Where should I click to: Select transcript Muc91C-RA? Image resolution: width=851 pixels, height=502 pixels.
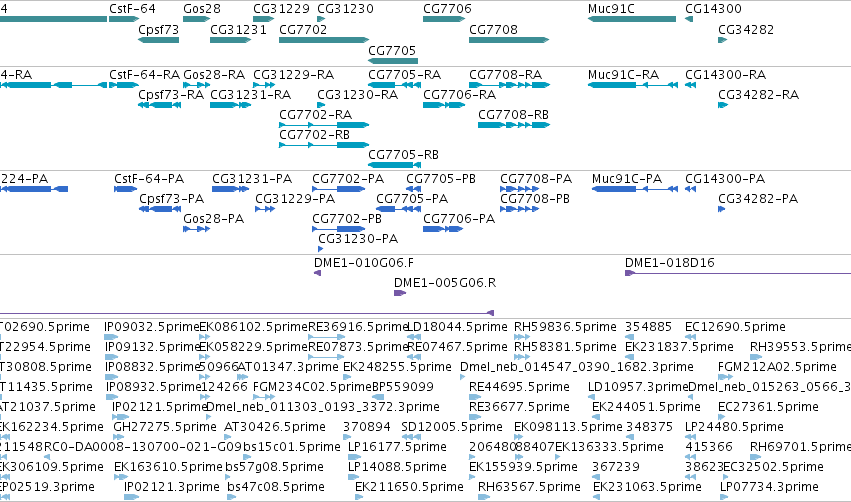click(x=633, y=85)
